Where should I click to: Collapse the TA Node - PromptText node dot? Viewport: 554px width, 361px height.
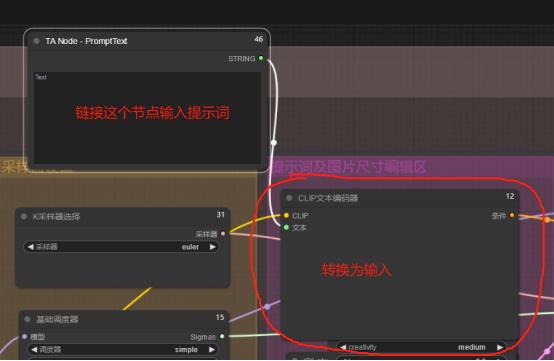36,41
